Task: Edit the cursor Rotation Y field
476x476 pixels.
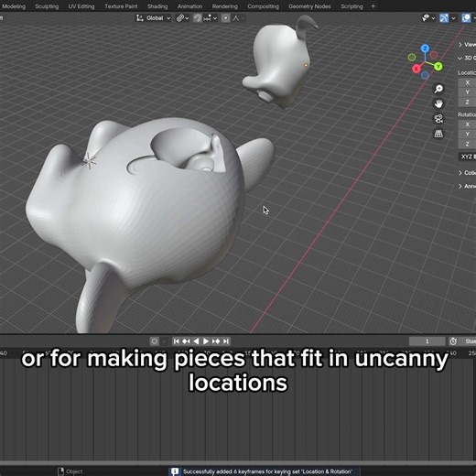Action: click(x=467, y=134)
